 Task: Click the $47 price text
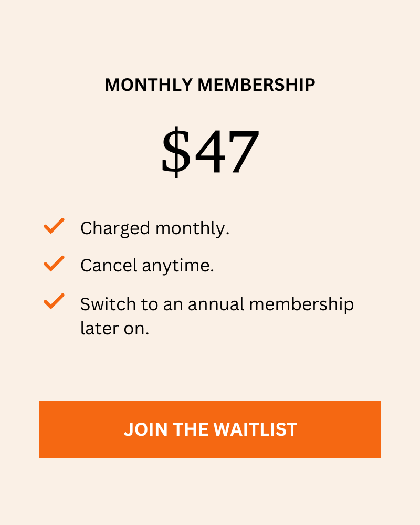[211, 152]
